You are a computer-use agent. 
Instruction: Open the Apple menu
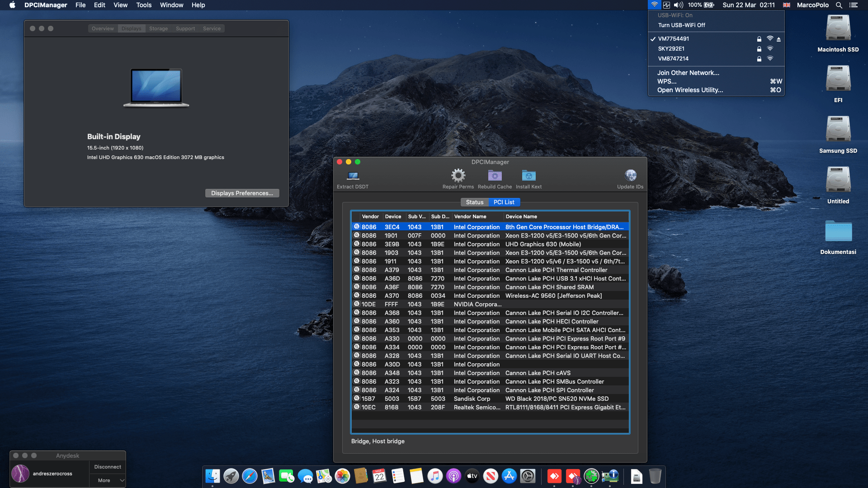12,5
